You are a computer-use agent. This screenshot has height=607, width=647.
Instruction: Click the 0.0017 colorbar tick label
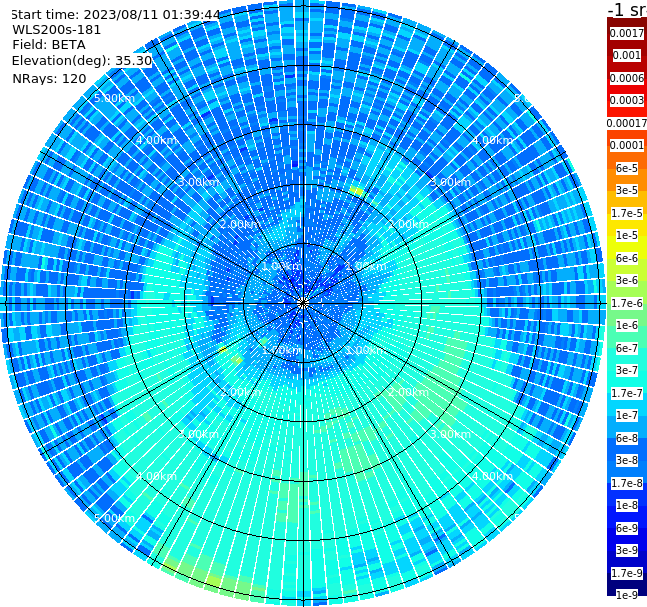coord(627,33)
